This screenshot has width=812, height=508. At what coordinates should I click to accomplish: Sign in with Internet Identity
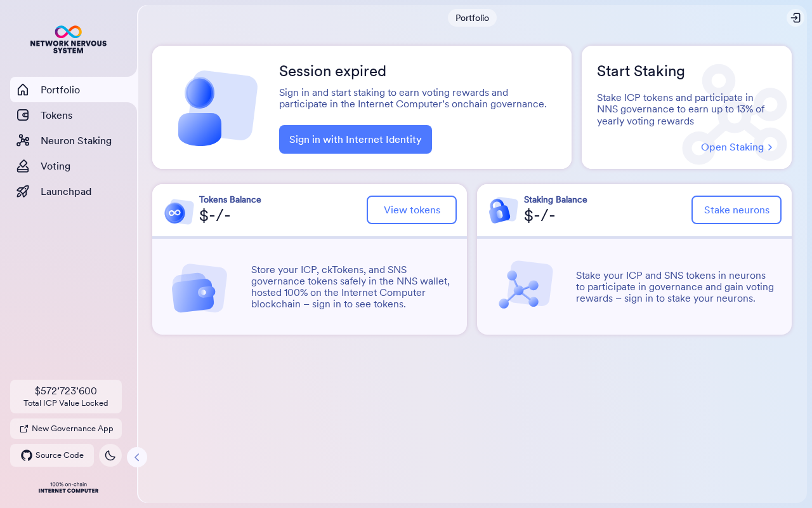(355, 139)
